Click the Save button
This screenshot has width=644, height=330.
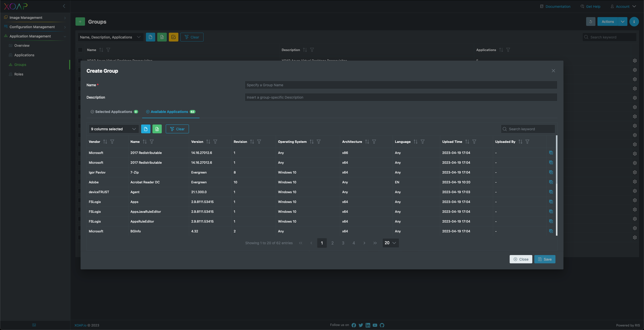click(x=545, y=259)
